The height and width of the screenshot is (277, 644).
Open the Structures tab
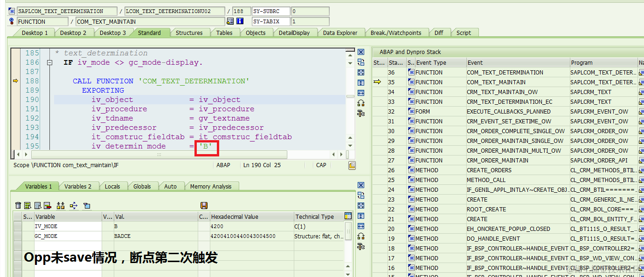tap(189, 33)
